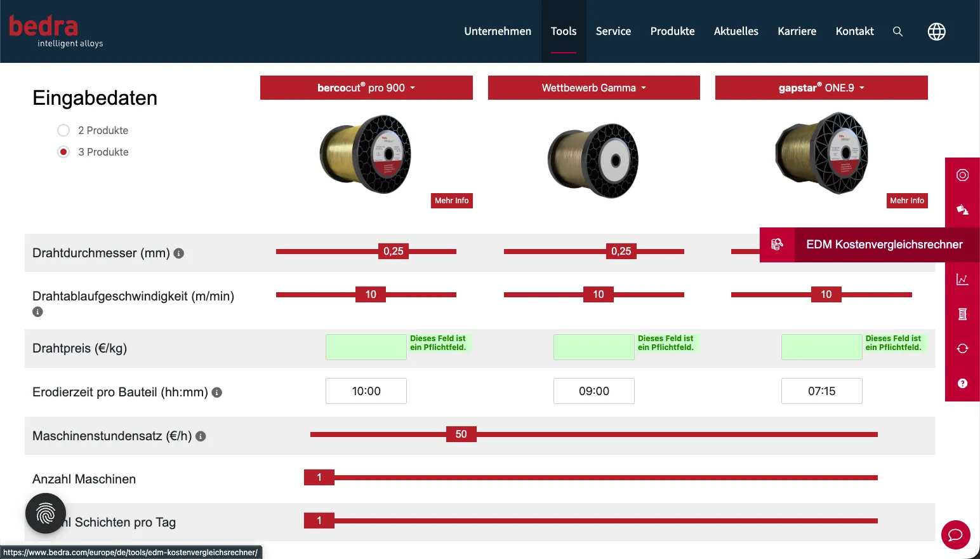The height and width of the screenshot is (559, 980).
Task: Open the EDM Kostenvergleichsrechner link
Action: 884,245
